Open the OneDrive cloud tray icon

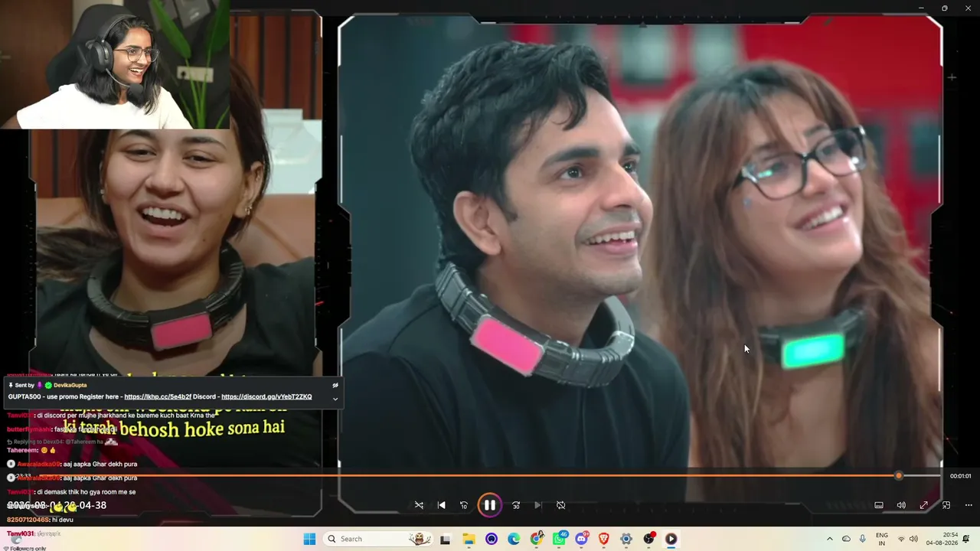coord(846,539)
